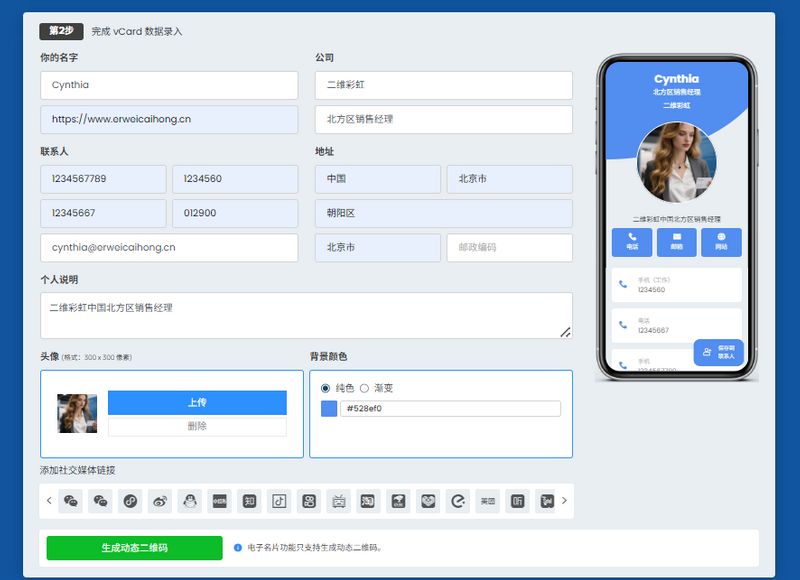This screenshot has height=580, width=800.
Task: Select the 渐变 gradient radio button
Action: click(x=365, y=388)
